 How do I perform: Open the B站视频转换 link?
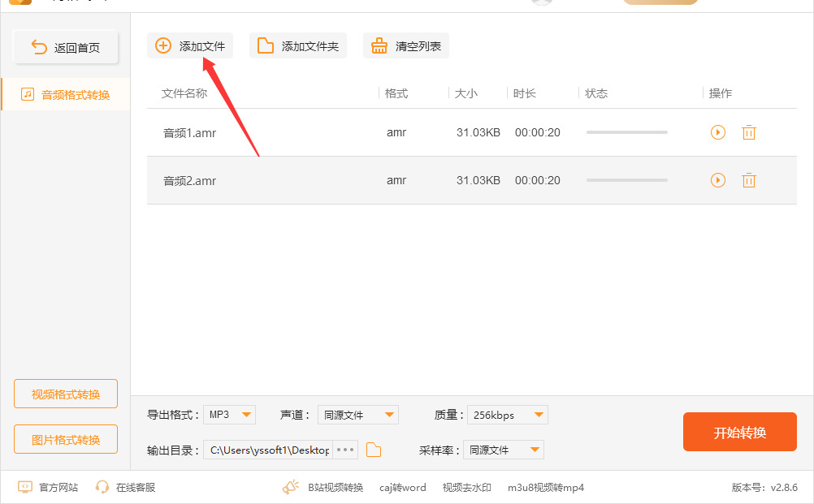(x=336, y=488)
